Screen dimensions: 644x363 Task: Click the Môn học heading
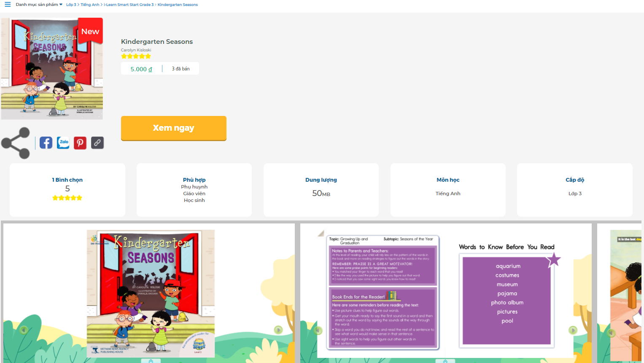tap(448, 180)
